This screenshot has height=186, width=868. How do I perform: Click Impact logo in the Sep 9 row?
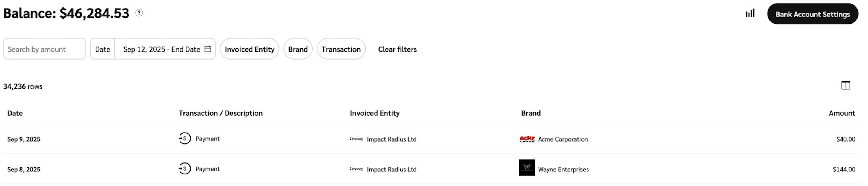tap(356, 139)
